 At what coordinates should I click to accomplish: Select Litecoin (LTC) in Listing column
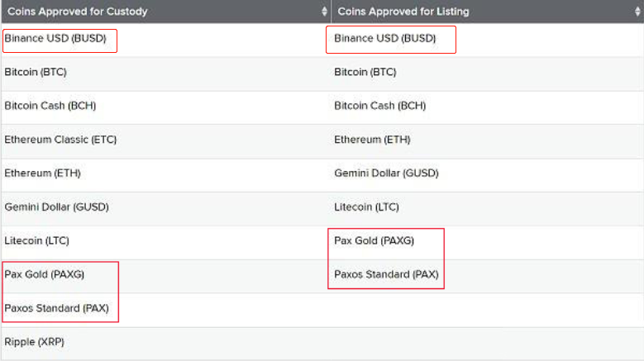tap(366, 207)
